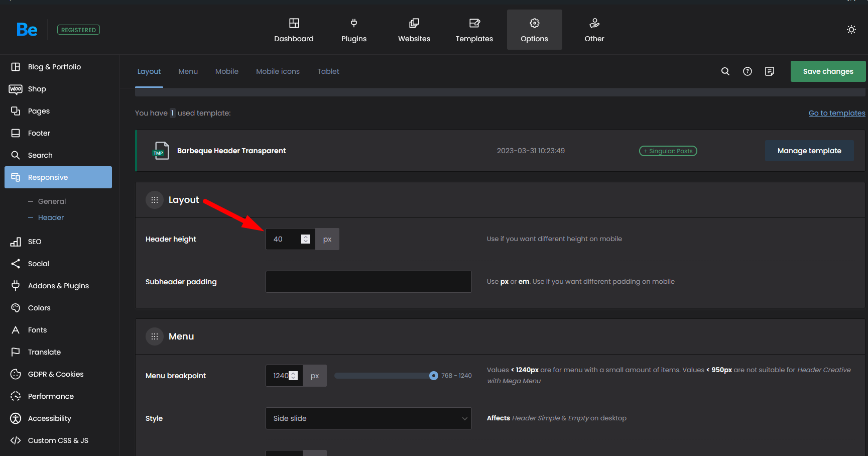The image size is (868, 456).
Task: Open Blog & Portfolio settings
Action: [58, 67]
